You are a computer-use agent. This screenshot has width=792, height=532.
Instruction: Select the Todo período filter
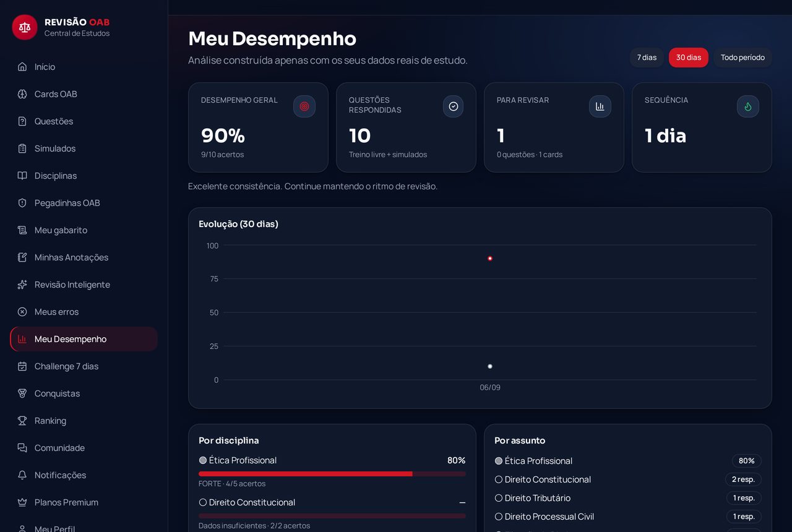click(742, 58)
